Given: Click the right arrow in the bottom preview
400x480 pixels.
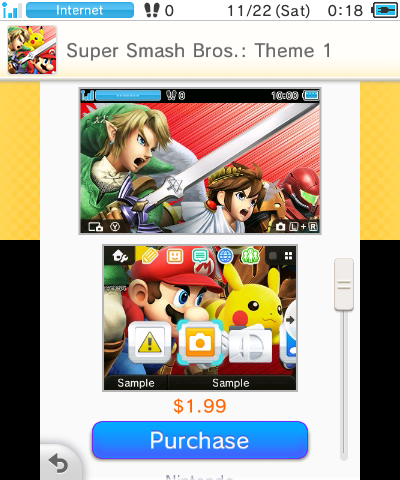Looking at the screenshot, I should [290, 320].
